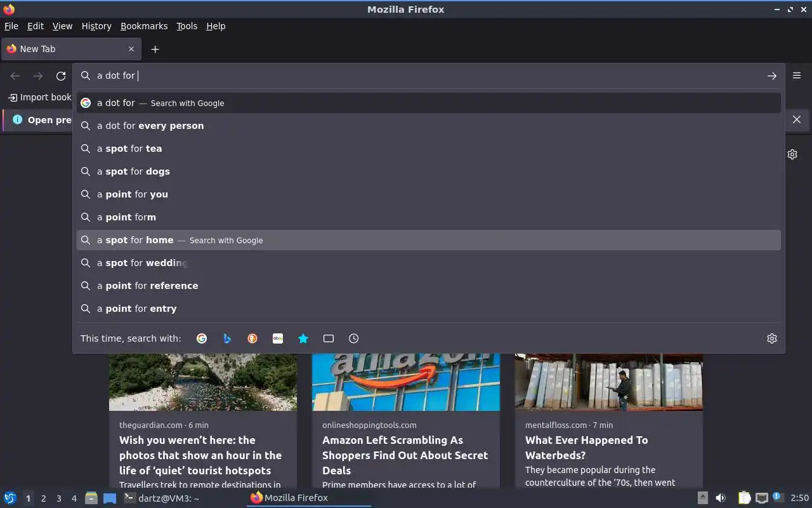This screenshot has height=508, width=812.
Task: Open the Tools menu
Action: tap(187, 26)
